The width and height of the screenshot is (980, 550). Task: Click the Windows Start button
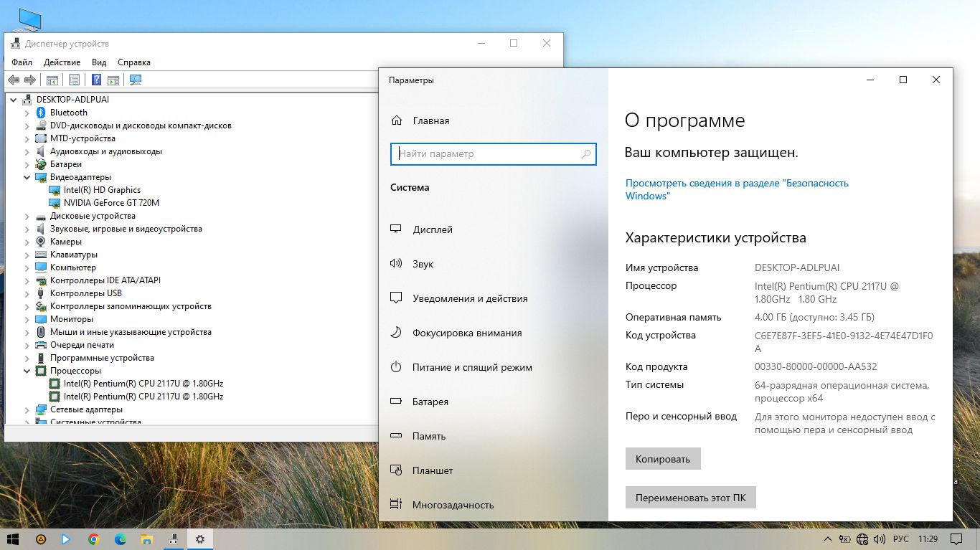tap(14, 539)
